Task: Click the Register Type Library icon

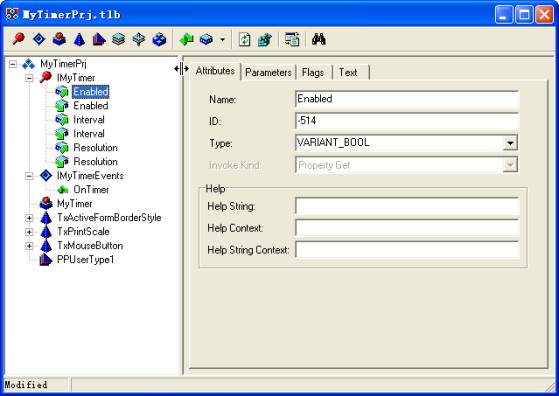Action: 265,39
